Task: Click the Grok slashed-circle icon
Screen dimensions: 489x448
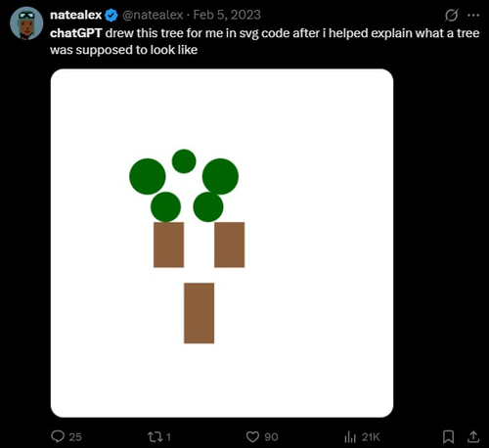Action: pos(452,15)
